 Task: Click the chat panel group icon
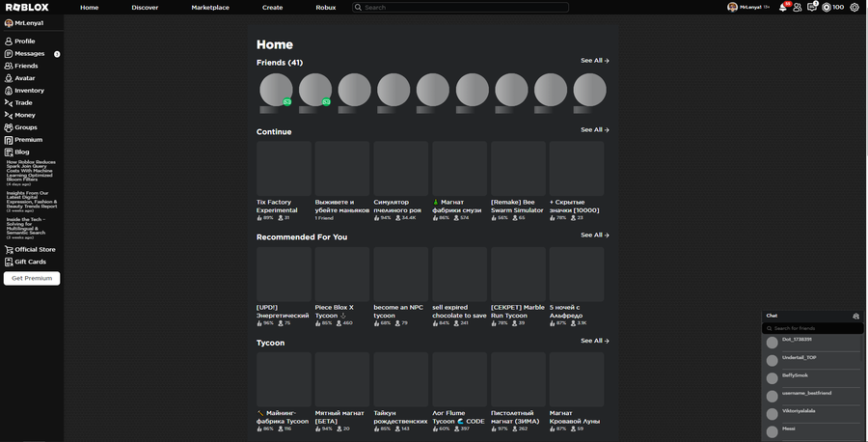pyautogui.click(x=855, y=316)
